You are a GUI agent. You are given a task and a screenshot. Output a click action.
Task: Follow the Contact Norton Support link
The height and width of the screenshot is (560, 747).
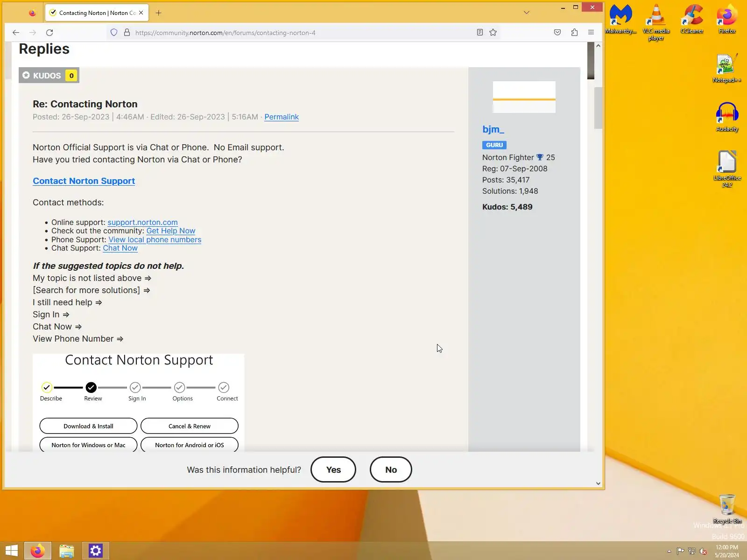(x=84, y=181)
